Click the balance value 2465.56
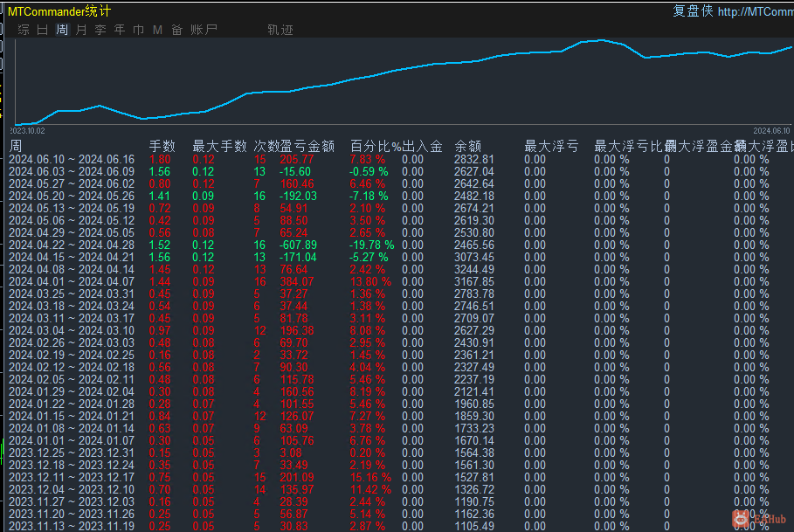 click(x=474, y=245)
